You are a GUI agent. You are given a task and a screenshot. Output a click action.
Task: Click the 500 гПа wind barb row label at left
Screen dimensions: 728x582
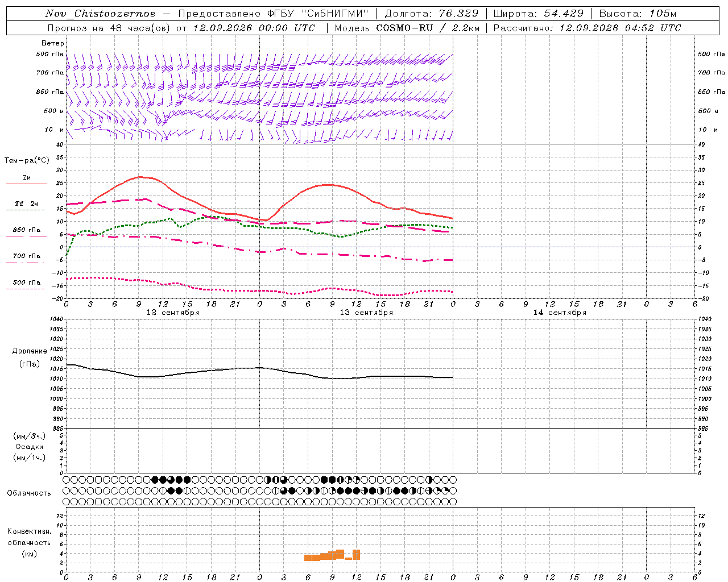point(50,54)
